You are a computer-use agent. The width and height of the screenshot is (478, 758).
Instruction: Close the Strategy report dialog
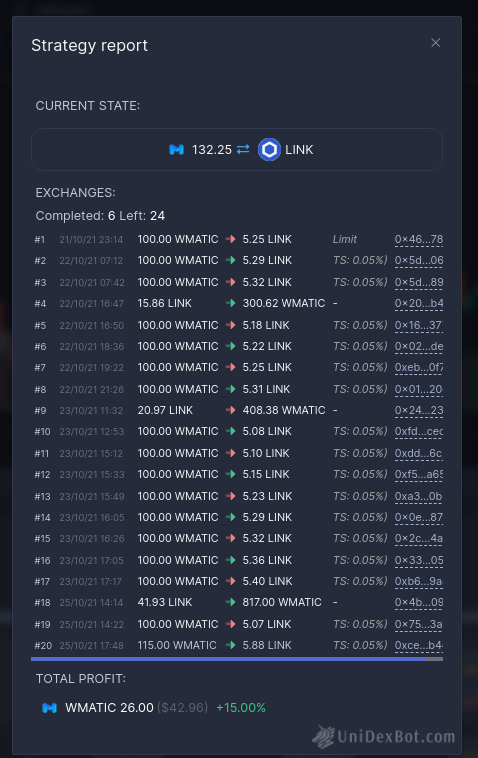[x=435, y=43]
